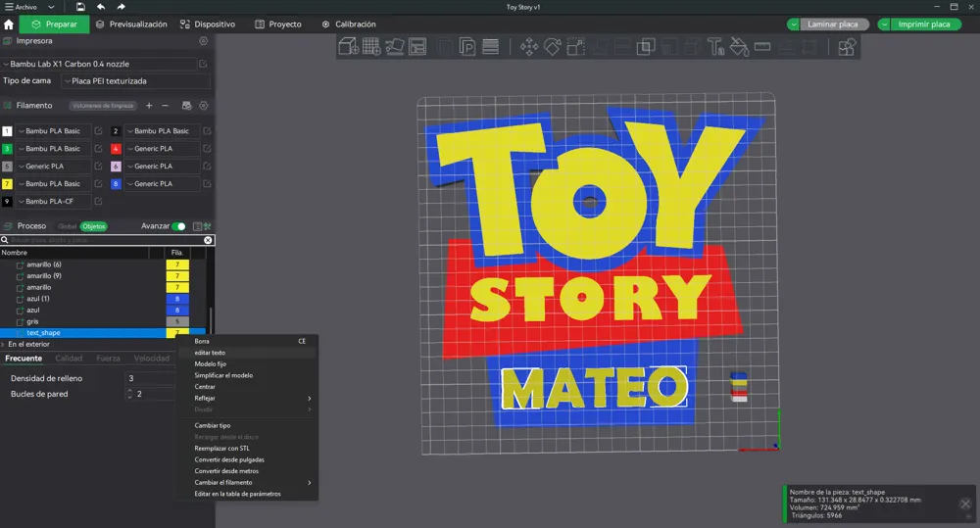Image resolution: width=980 pixels, height=528 pixels.
Task: Switch process mode to Global
Action: click(x=67, y=226)
